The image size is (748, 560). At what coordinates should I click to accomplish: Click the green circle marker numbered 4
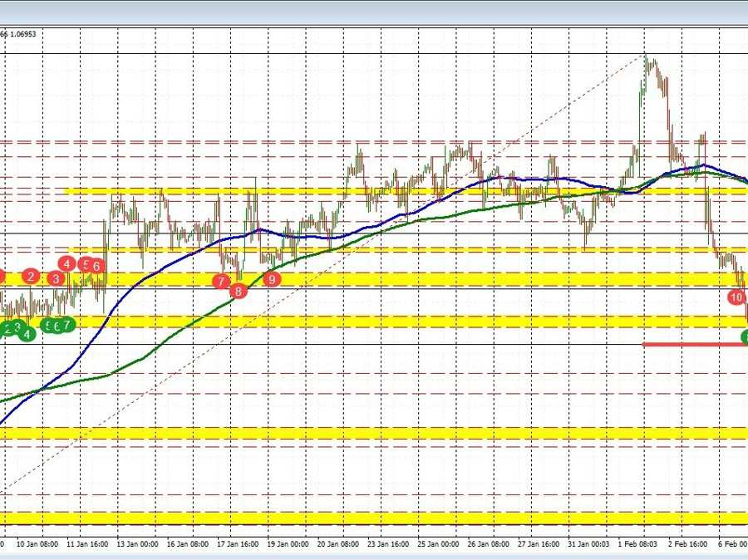coord(27,333)
